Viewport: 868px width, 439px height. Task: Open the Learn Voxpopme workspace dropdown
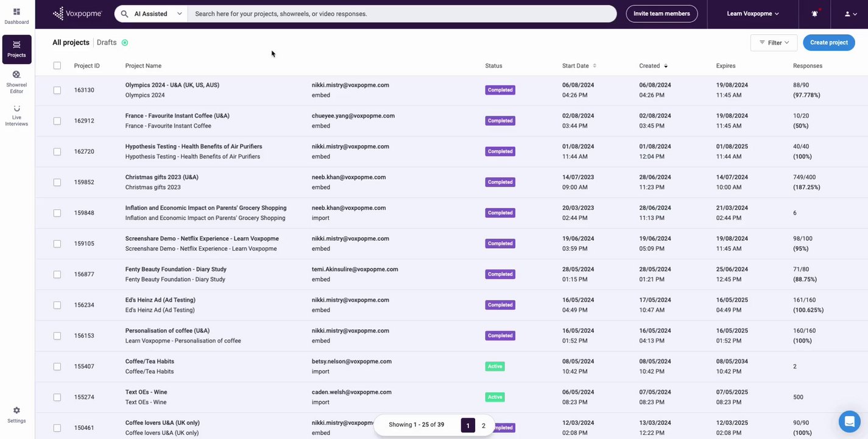click(753, 13)
